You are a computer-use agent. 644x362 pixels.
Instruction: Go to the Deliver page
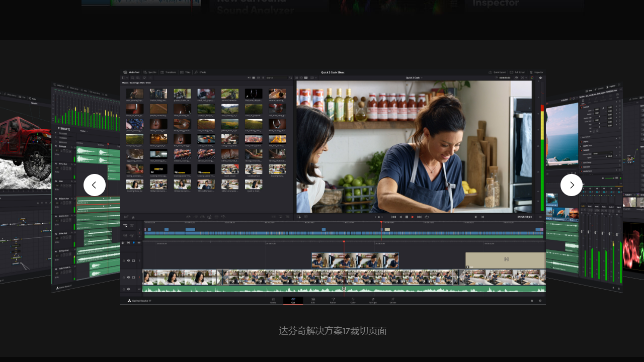click(x=392, y=300)
